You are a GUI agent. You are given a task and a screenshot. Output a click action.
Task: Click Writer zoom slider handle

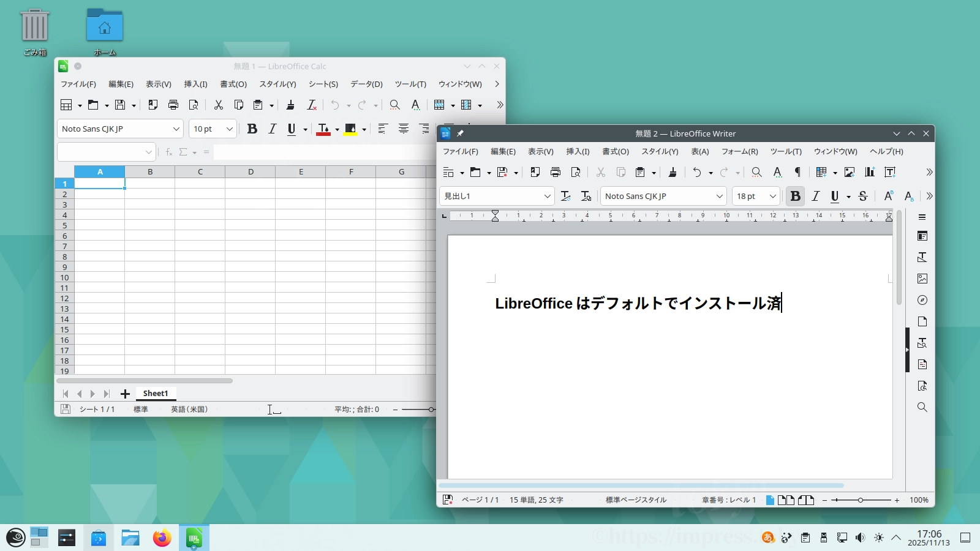click(x=861, y=500)
